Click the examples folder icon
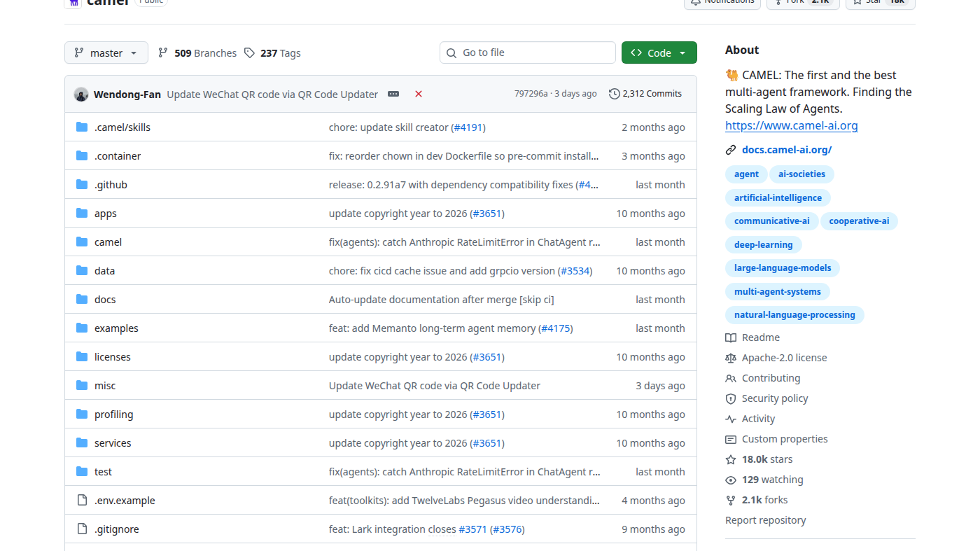This screenshot has height=551, width=980. 82,328
